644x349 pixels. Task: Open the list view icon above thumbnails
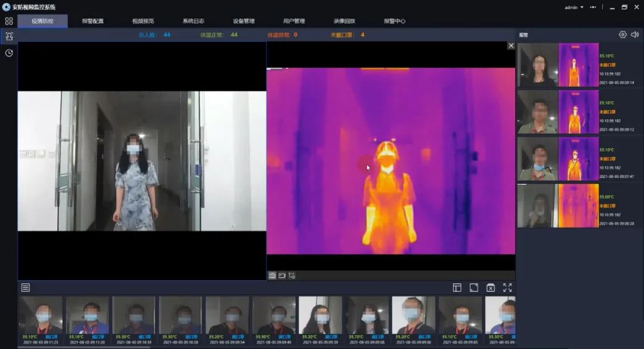pos(26,288)
